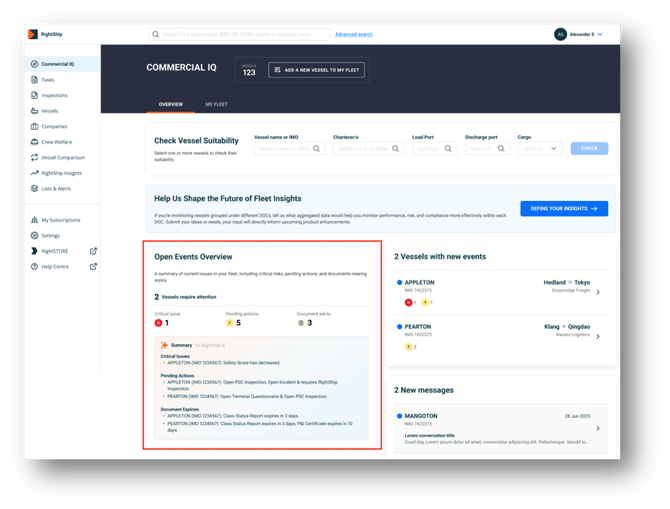The image size is (670, 509).
Task: Click the RightShip logo
Action: point(34,34)
